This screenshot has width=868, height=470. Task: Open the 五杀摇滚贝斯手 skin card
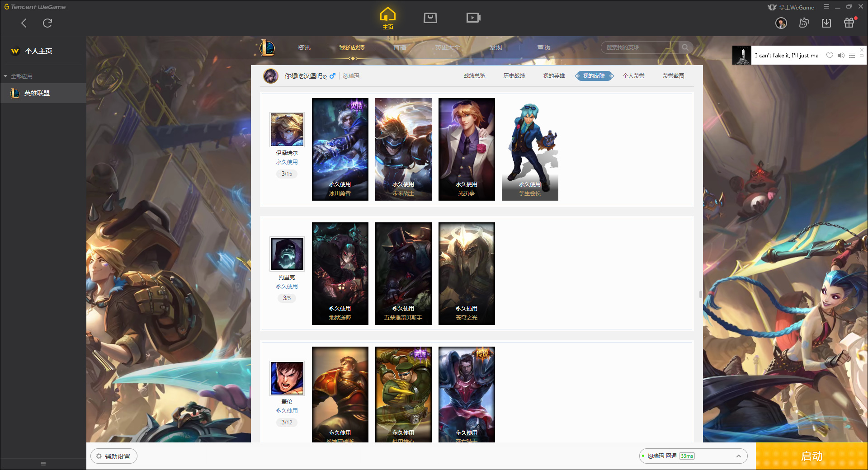point(403,273)
